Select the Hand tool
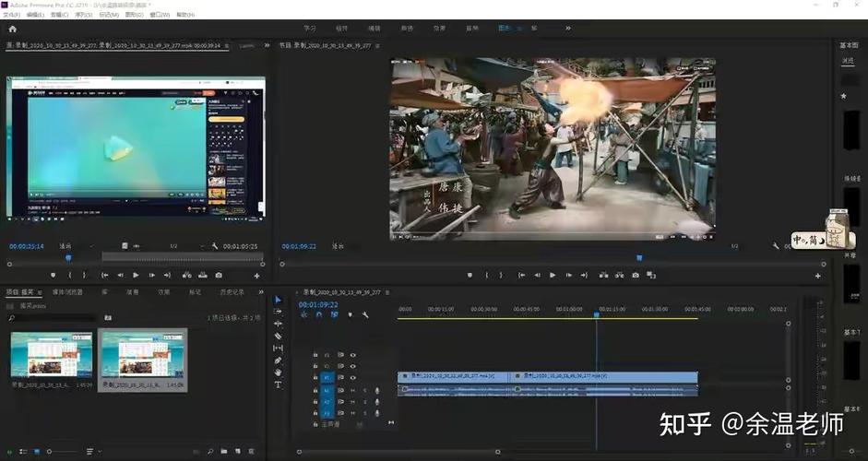The height and width of the screenshot is (461, 868). coord(278,372)
